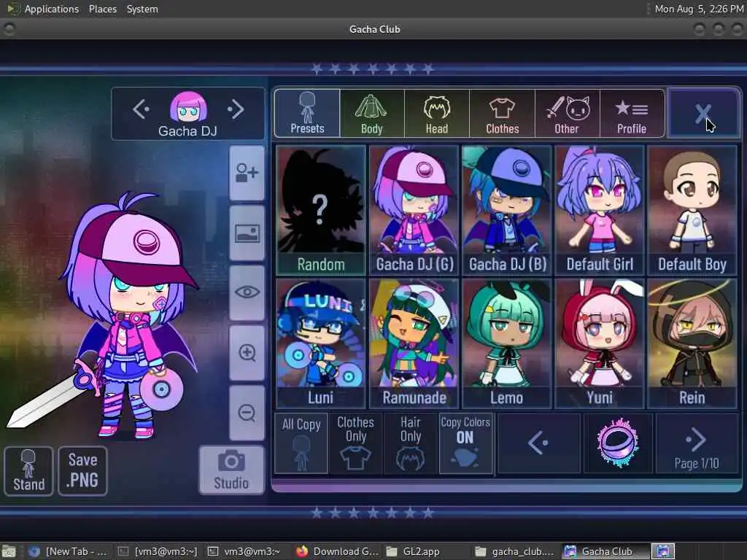The width and height of the screenshot is (747, 560).
Task: Open the Places menu
Action: click(x=102, y=9)
